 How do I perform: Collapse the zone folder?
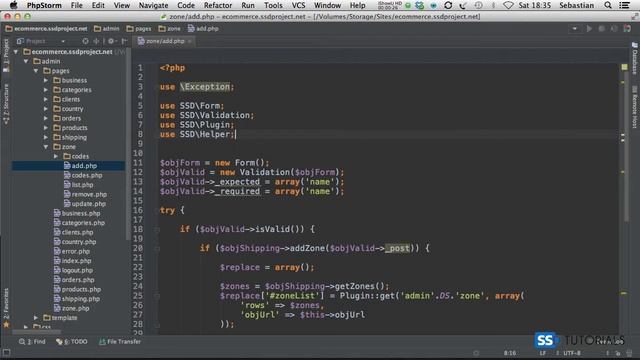click(x=46, y=147)
